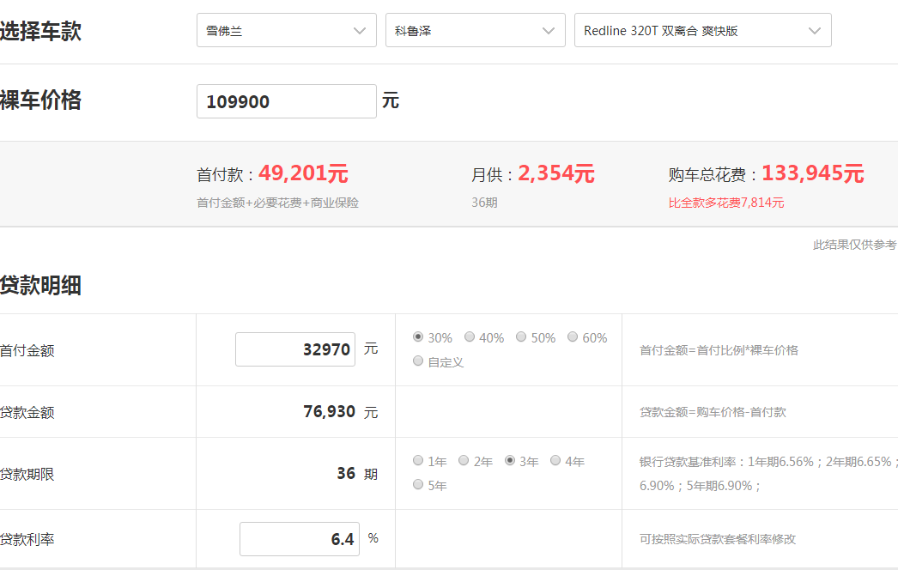Click the 比全款多花费7,814元 text
The image size is (898, 588).
pyautogui.click(x=726, y=203)
